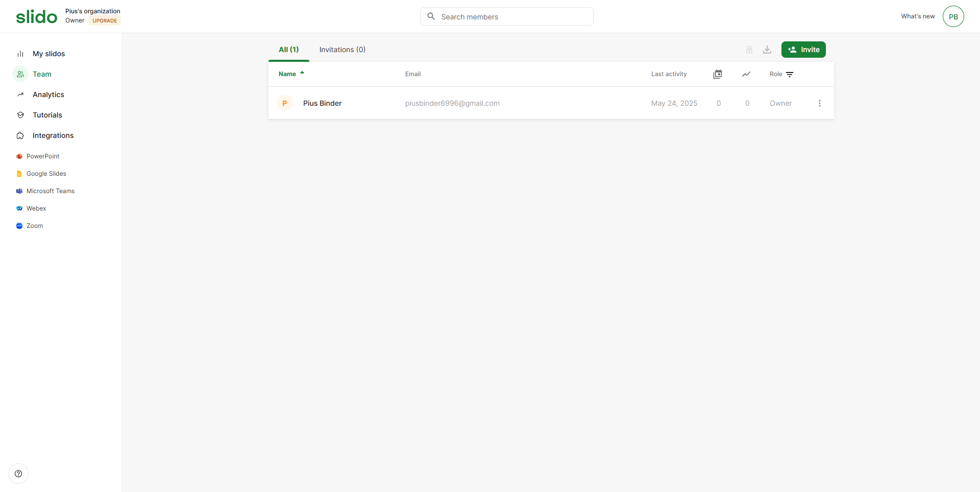This screenshot has height=492, width=980.
Task: Switch to the Invitations (0) tab
Action: (342, 50)
